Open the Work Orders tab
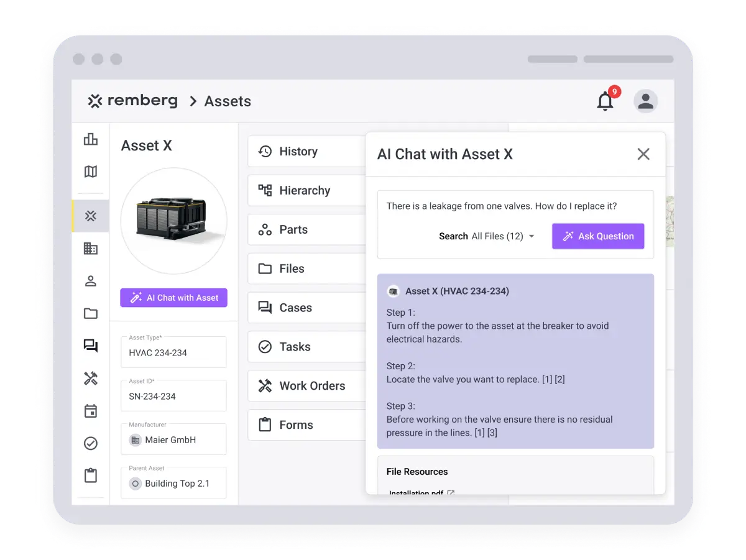 point(307,386)
